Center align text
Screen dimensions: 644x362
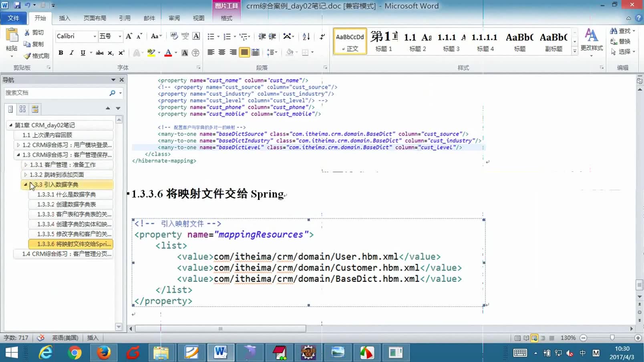click(222, 52)
